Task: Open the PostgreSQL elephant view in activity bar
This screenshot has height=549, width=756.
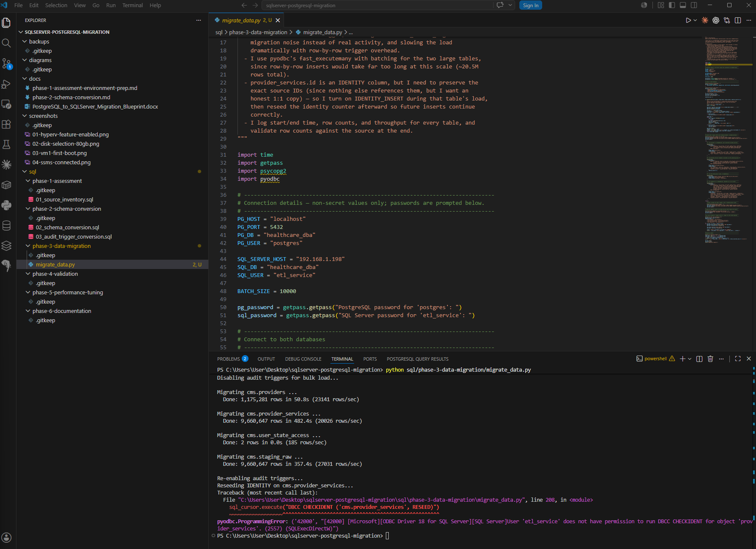Action: 6,266
